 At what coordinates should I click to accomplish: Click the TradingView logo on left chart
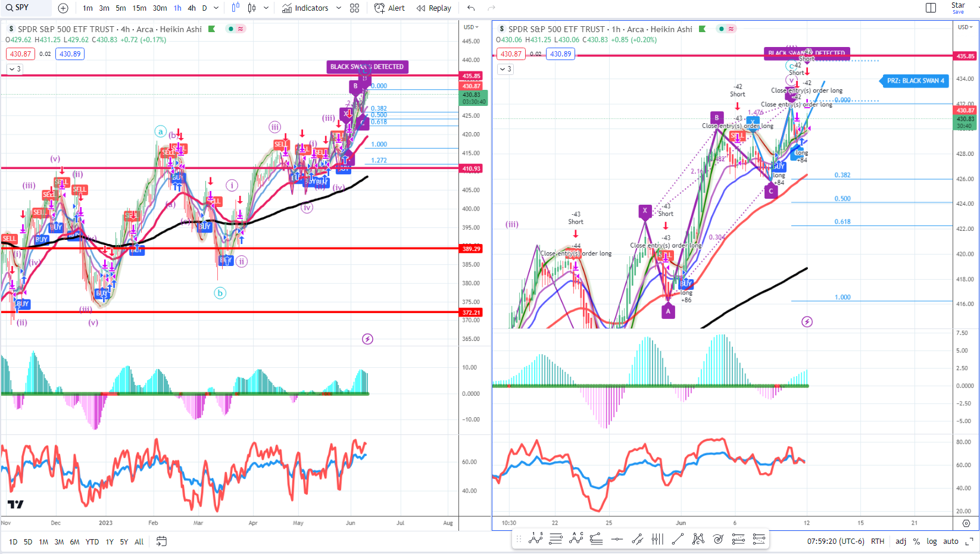[x=15, y=504]
